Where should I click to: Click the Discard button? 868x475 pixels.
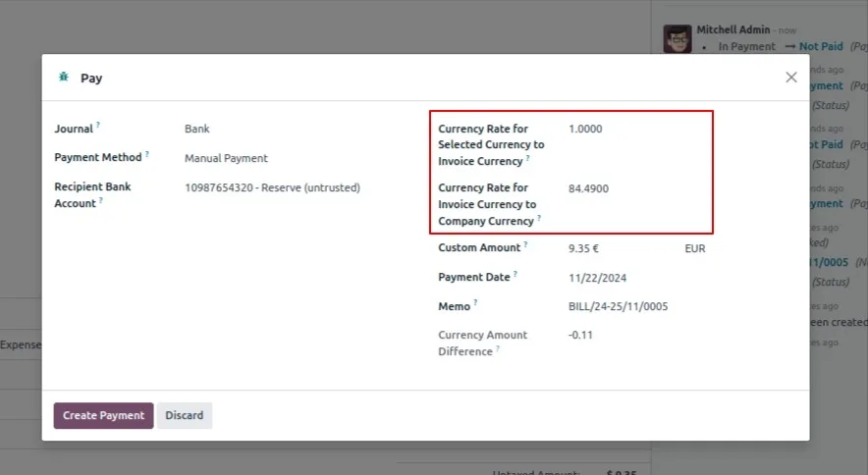point(185,415)
